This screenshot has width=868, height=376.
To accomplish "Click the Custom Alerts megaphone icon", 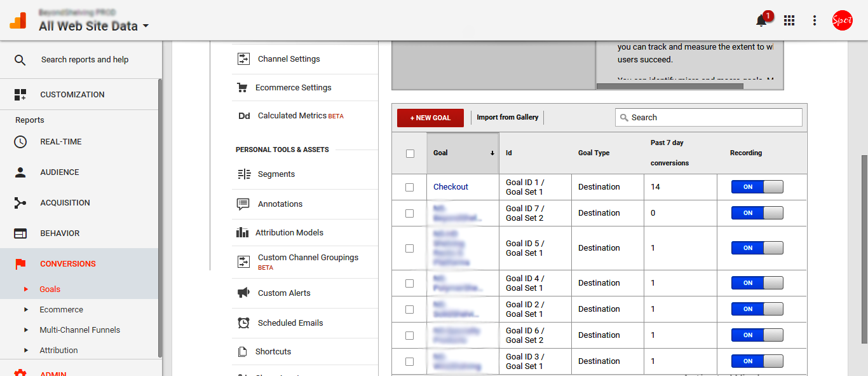I will pos(243,293).
